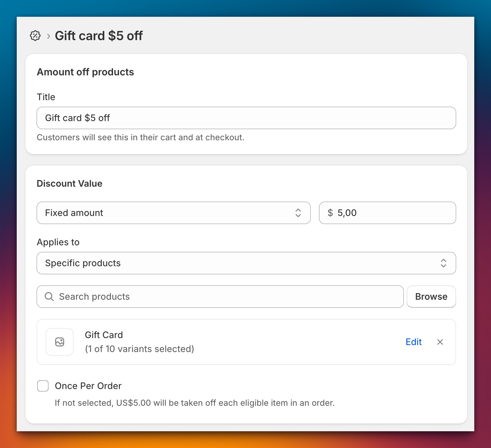Click the Discounts breadcrumb icon

(x=35, y=36)
